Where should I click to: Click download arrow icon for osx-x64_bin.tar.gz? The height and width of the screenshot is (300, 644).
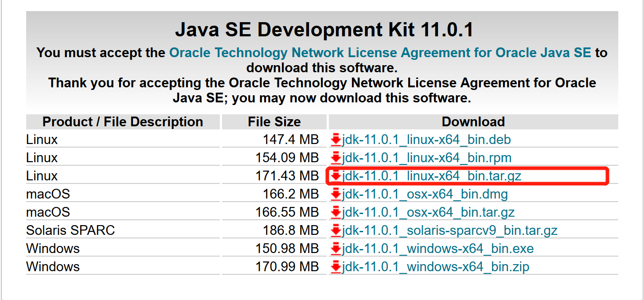336,212
